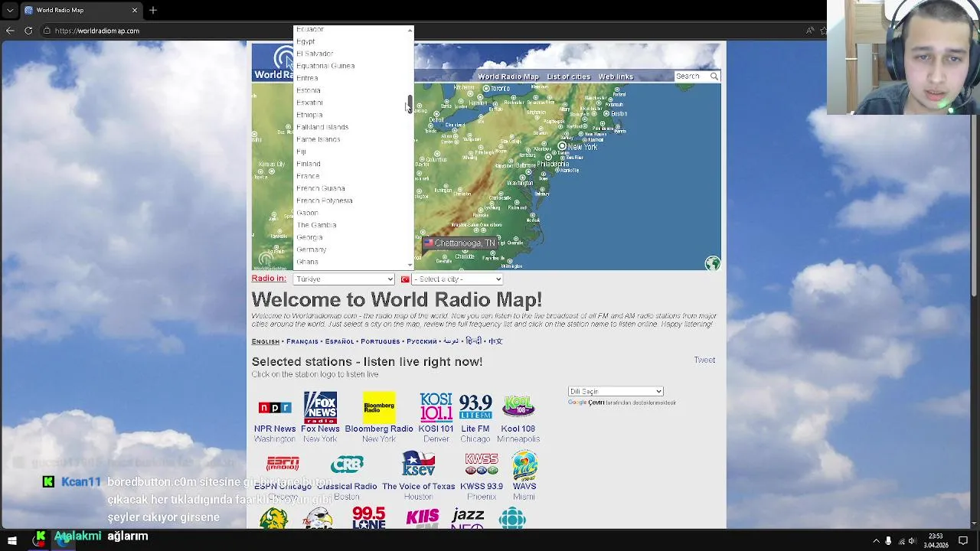
Task: Open the notification center icon in taskbar
Action: 963,541
